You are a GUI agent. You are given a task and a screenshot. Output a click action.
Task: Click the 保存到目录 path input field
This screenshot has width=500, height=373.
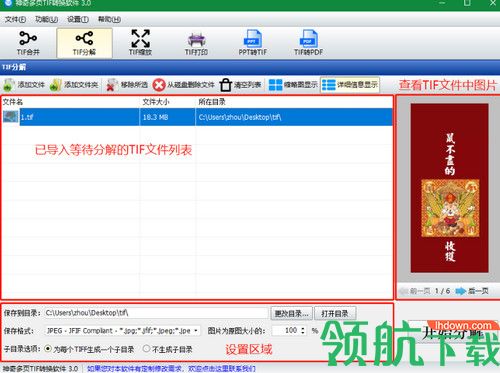coord(156,313)
